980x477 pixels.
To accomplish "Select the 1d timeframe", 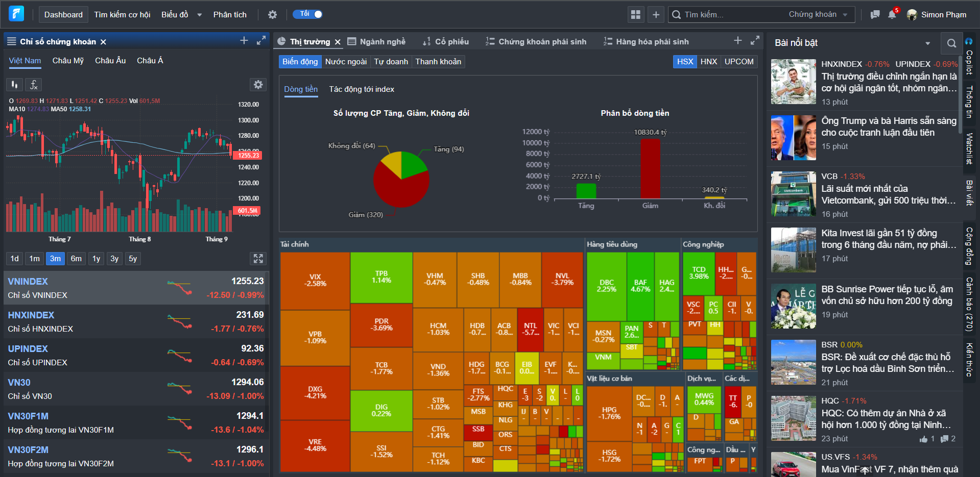I will [x=15, y=259].
